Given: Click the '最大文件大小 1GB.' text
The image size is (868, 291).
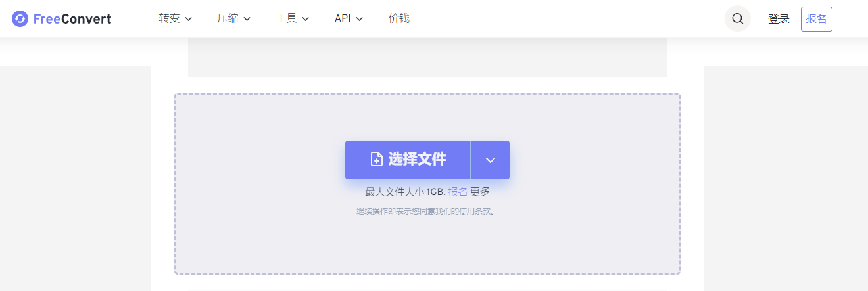Looking at the screenshot, I should click(405, 192).
